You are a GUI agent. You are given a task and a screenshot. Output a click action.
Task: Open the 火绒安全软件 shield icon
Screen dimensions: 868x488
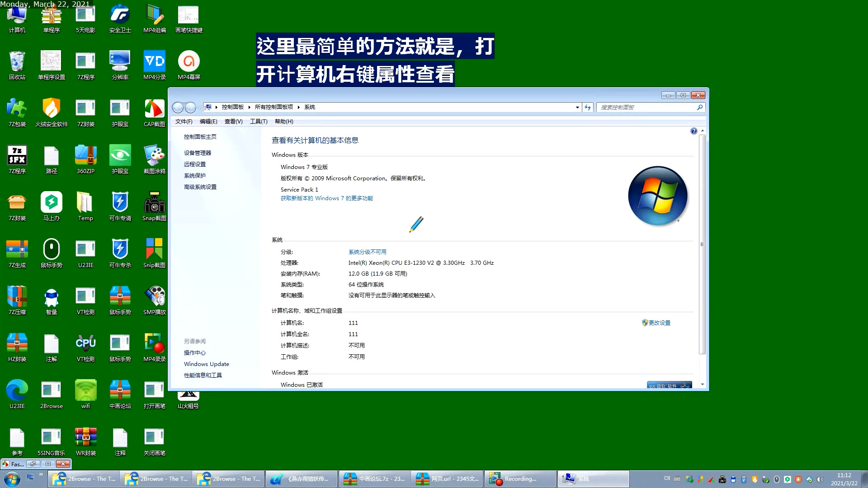coord(52,113)
